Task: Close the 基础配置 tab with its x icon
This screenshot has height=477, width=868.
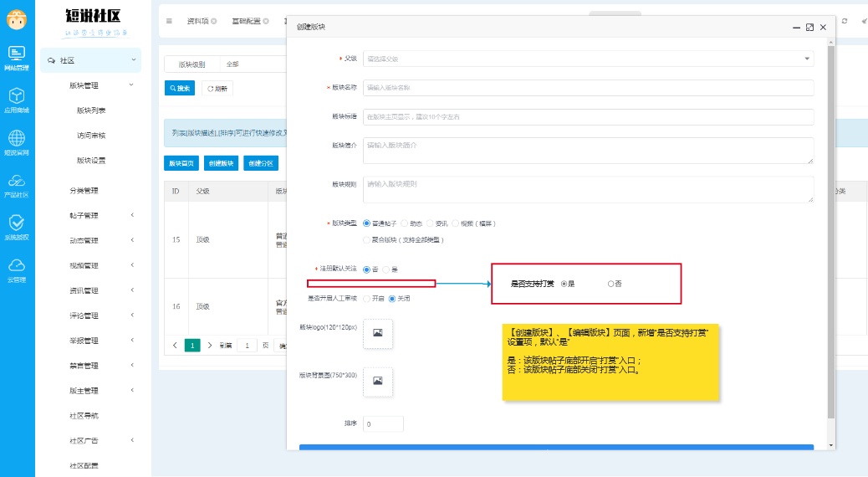Action: pyautogui.click(x=266, y=21)
